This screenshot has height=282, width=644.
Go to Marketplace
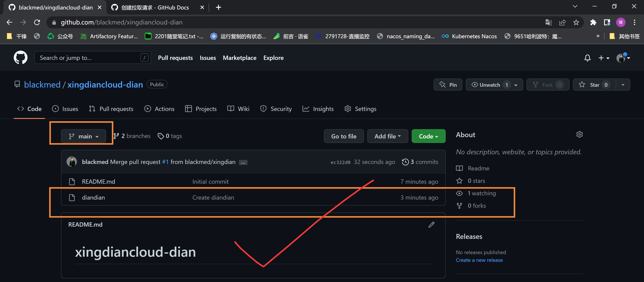(240, 58)
